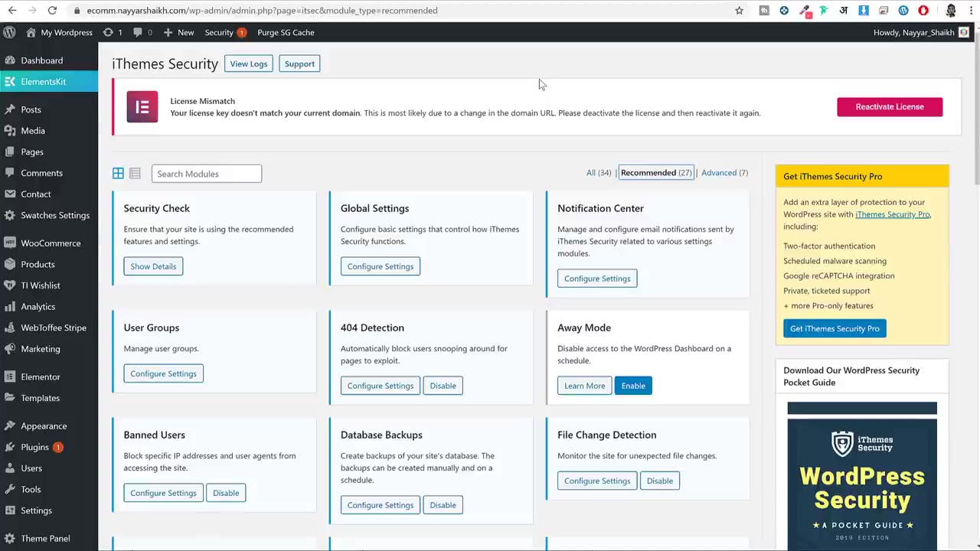The image size is (980, 551).
Task: Open Comments in the sidebar
Action: (49, 173)
